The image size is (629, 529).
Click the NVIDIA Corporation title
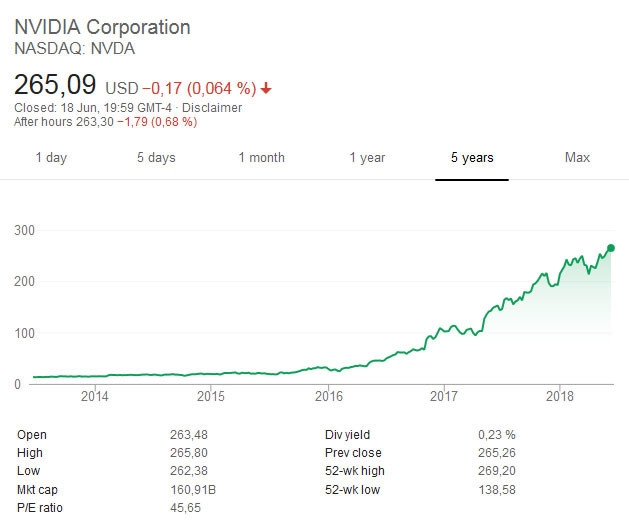(x=102, y=27)
